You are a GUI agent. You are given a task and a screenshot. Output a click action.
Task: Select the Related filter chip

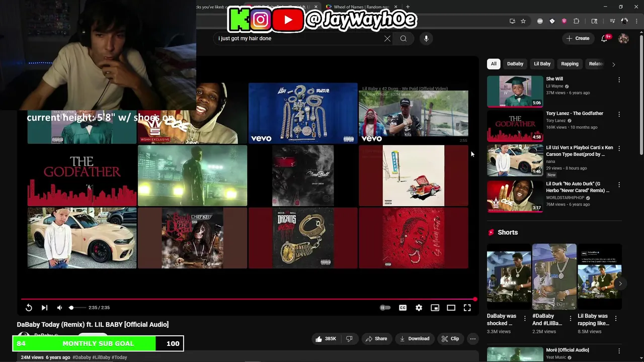[x=596, y=64]
